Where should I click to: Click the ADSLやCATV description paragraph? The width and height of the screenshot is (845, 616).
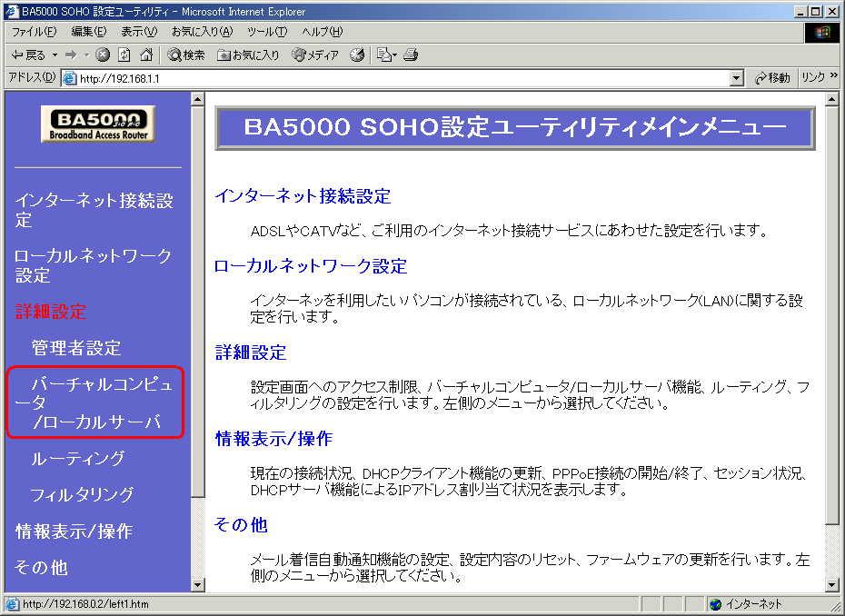point(509,231)
